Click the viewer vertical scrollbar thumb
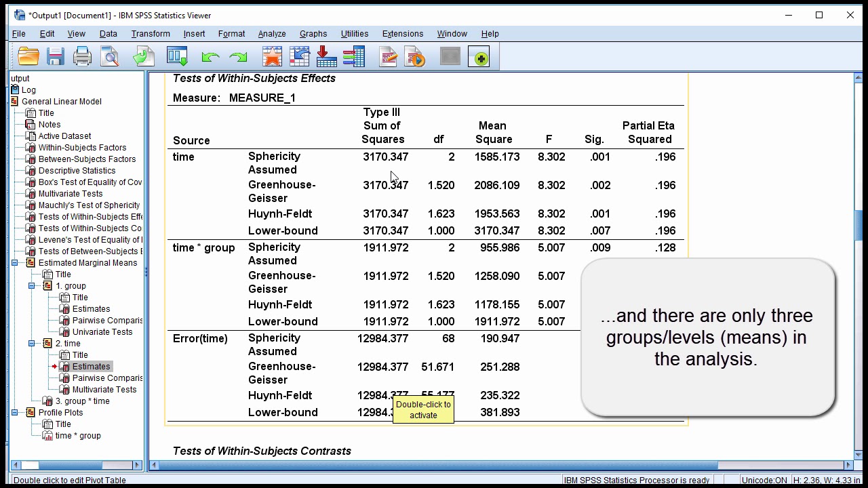Viewport: 868px width, 488px height. [859, 225]
